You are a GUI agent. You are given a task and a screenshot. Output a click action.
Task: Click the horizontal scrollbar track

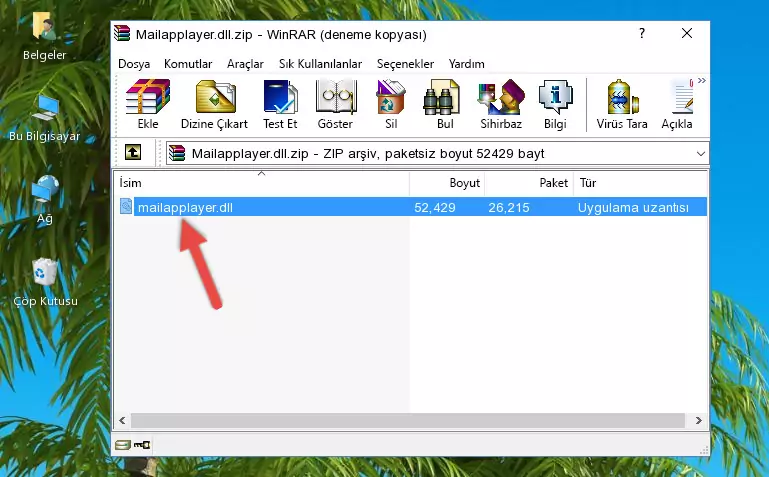point(408,420)
